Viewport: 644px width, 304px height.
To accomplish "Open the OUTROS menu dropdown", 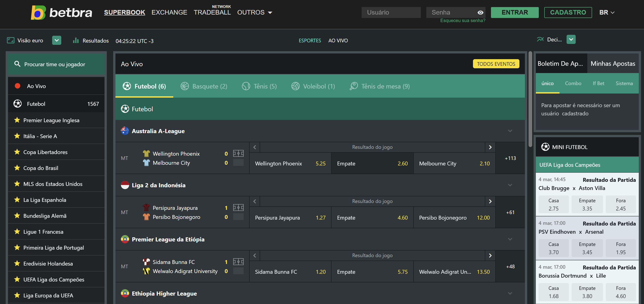I will coord(255,12).
